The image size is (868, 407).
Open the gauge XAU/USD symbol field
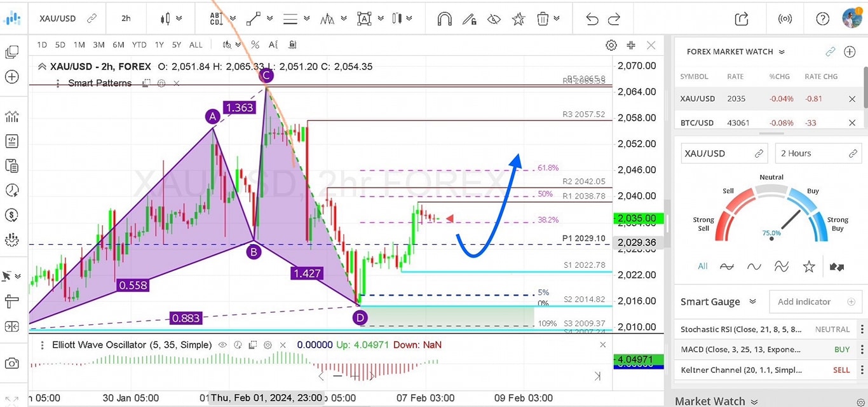(x=724, y=153)
